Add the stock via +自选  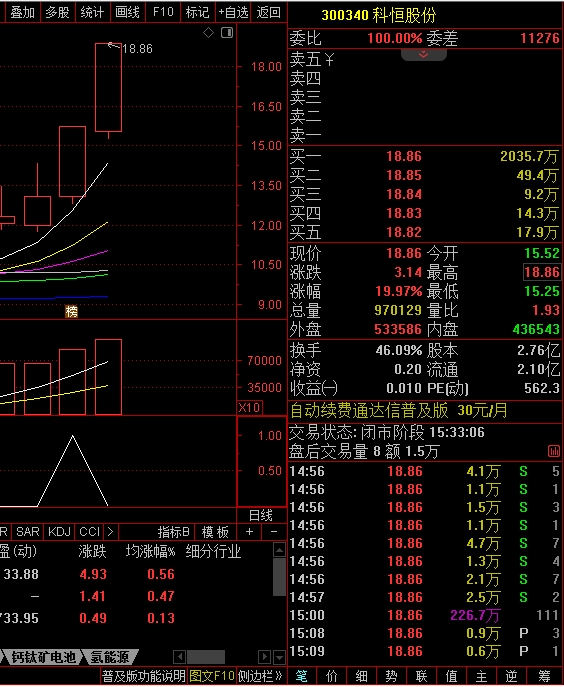233,12
